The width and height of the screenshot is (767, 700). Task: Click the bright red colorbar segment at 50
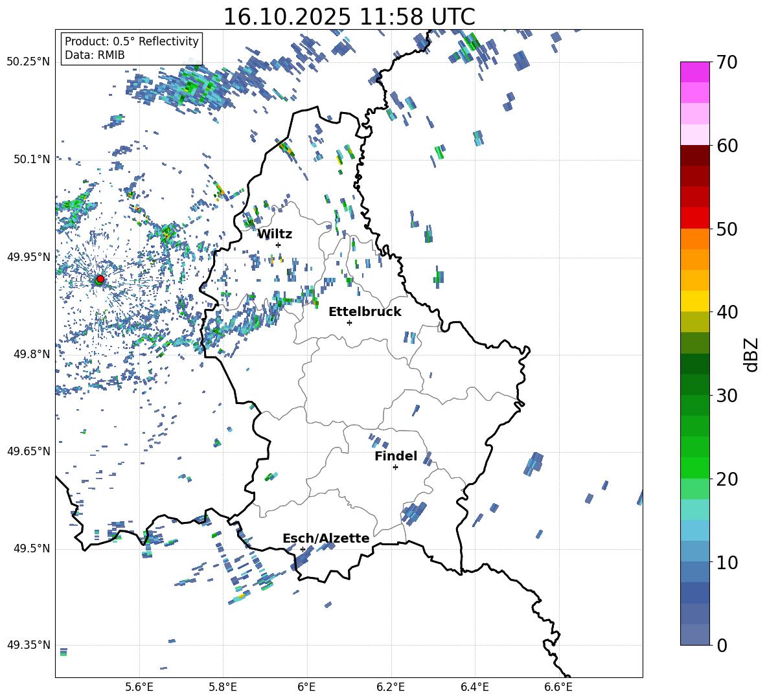695,218
